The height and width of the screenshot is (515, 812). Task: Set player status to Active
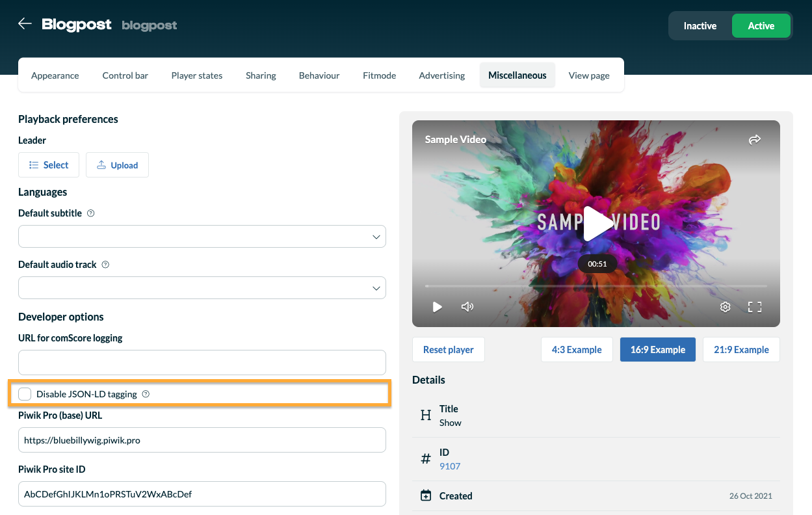click(x=761, y=26)
